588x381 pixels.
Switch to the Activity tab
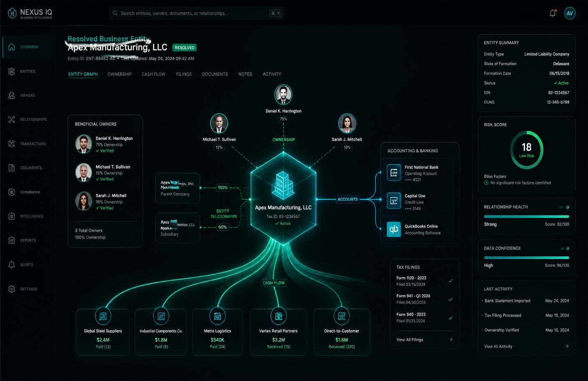coord(272,74)
